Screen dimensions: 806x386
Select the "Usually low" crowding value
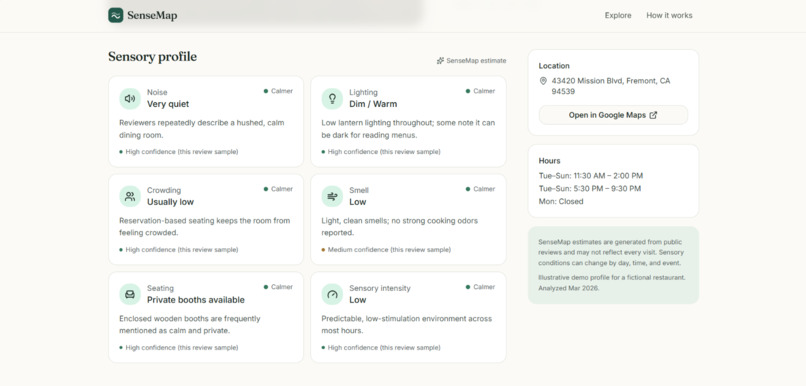(171, 202)
